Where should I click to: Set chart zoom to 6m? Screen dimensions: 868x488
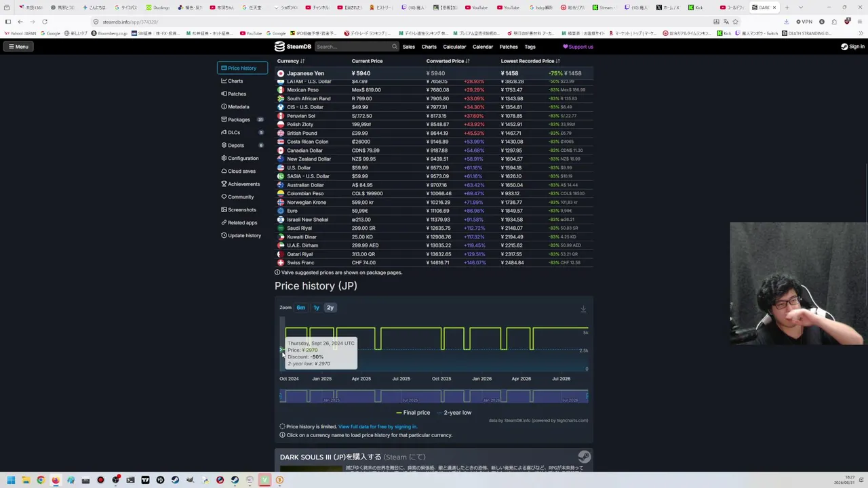pos(300,308)
